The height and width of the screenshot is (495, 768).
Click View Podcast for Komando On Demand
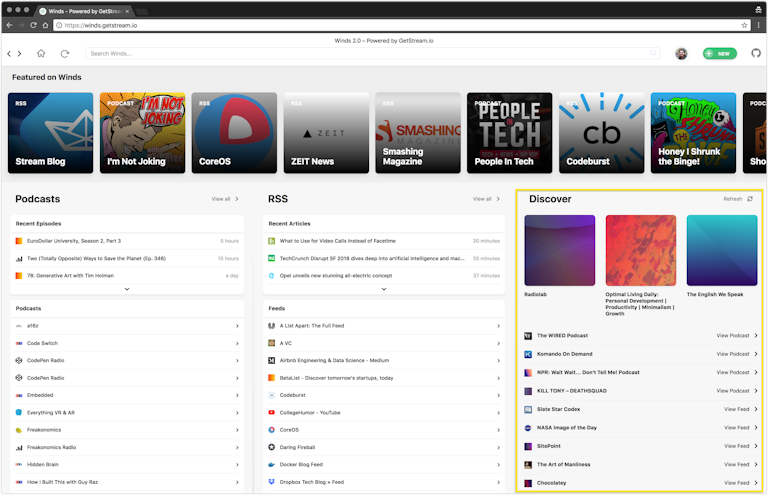click(737, 354)
